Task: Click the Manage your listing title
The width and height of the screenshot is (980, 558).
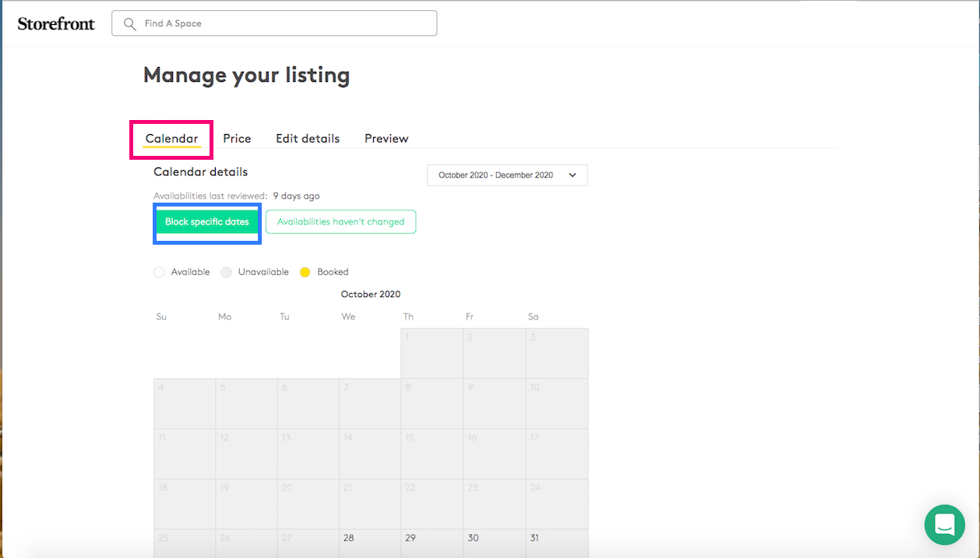Action: point(246,76)
